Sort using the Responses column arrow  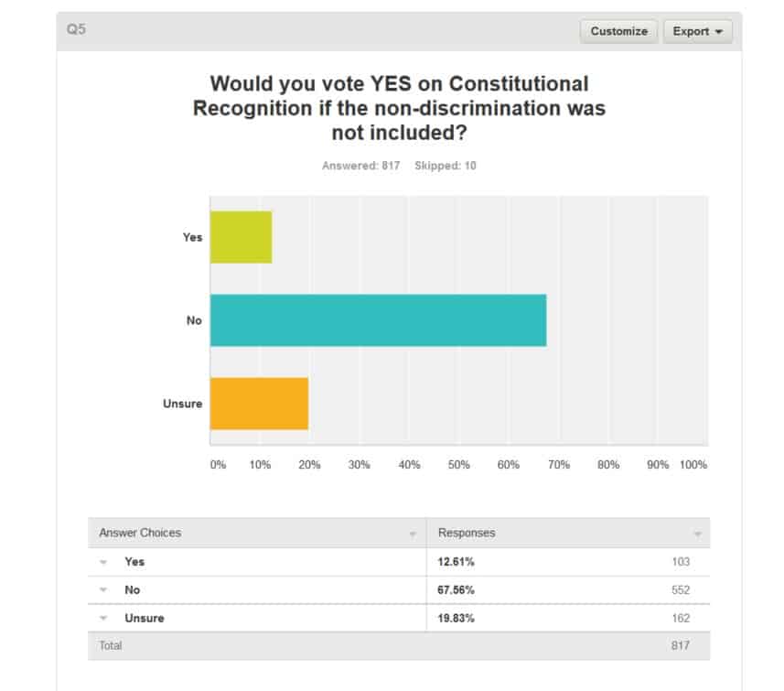pyautogui.click(x=698, y=534)
